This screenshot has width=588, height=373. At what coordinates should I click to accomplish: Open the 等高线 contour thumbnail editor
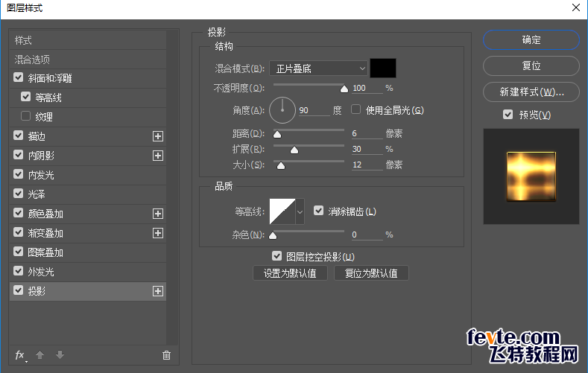click(282, 211)
